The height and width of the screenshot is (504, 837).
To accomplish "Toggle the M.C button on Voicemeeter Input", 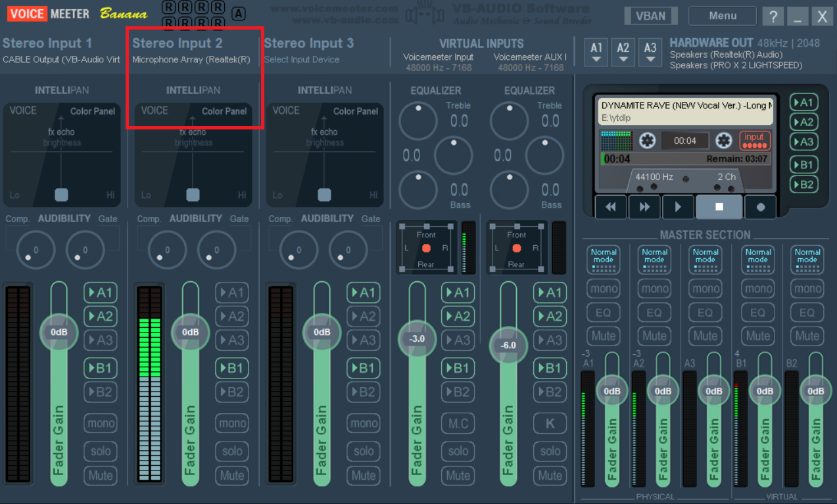I will (x=458, y=423).
